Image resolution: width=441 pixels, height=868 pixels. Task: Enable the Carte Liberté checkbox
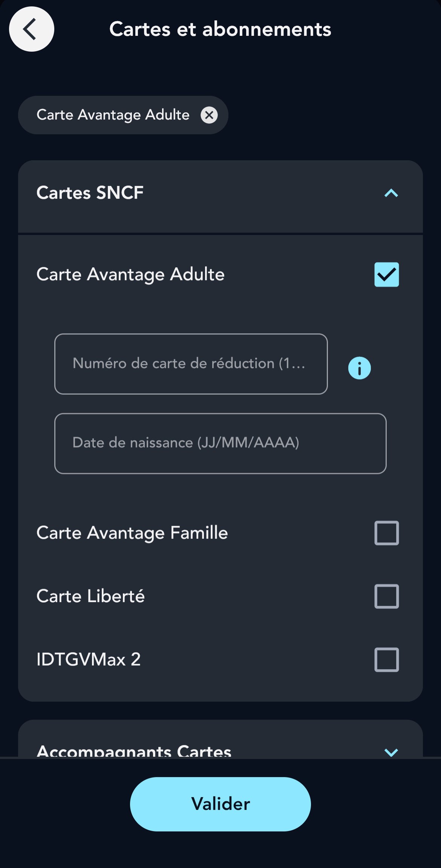(x=386, y=596)
